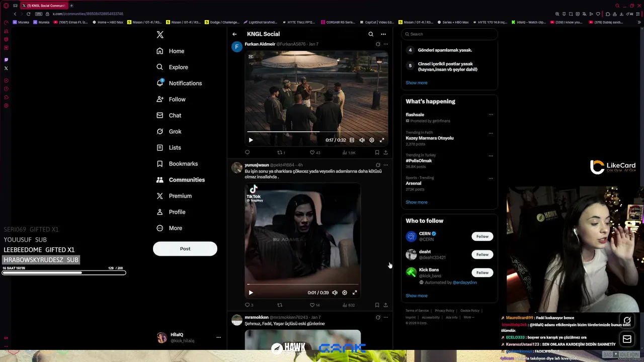The width and height of the screenshot is (644, 362).
Task: Mute the first video
Action: pos(362,140)
